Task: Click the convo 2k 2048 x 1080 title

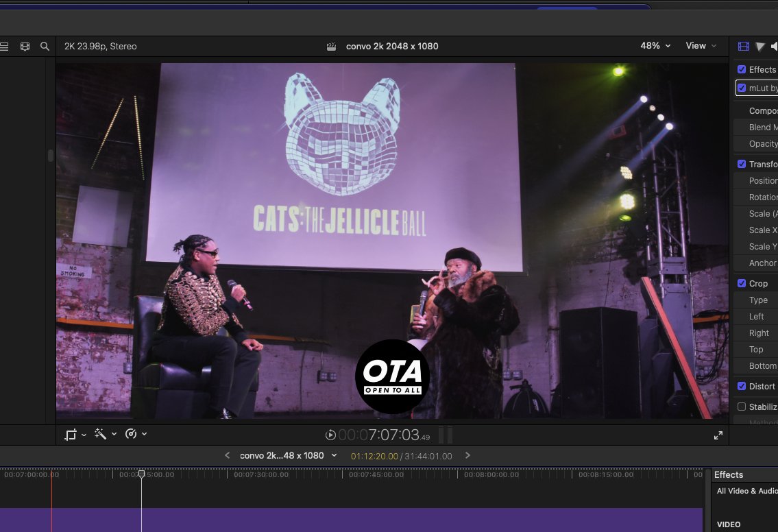Action: coord(392,46)
